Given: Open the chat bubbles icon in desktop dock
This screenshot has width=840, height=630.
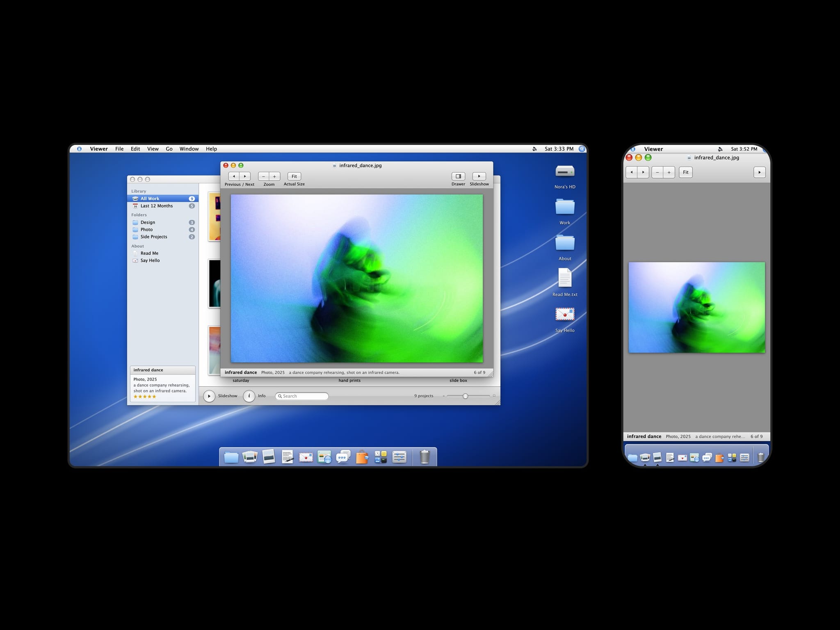Looking at the screenshot, I should [x=343, y=457].
